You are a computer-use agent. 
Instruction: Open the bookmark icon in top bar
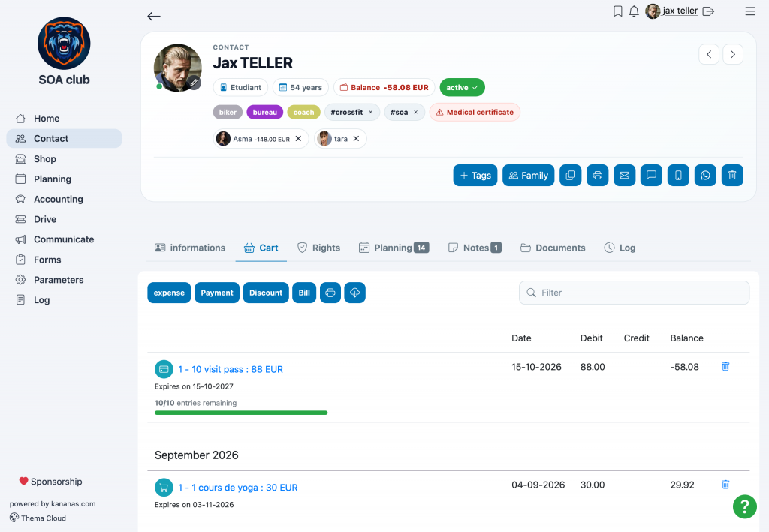(618, 11)
